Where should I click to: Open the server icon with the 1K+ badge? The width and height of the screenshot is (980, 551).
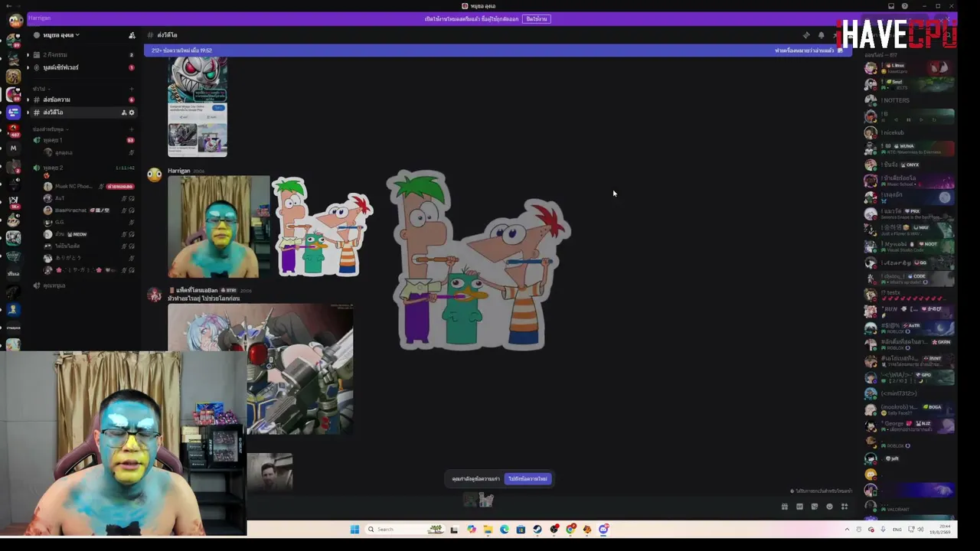click(x=13, y=201)
